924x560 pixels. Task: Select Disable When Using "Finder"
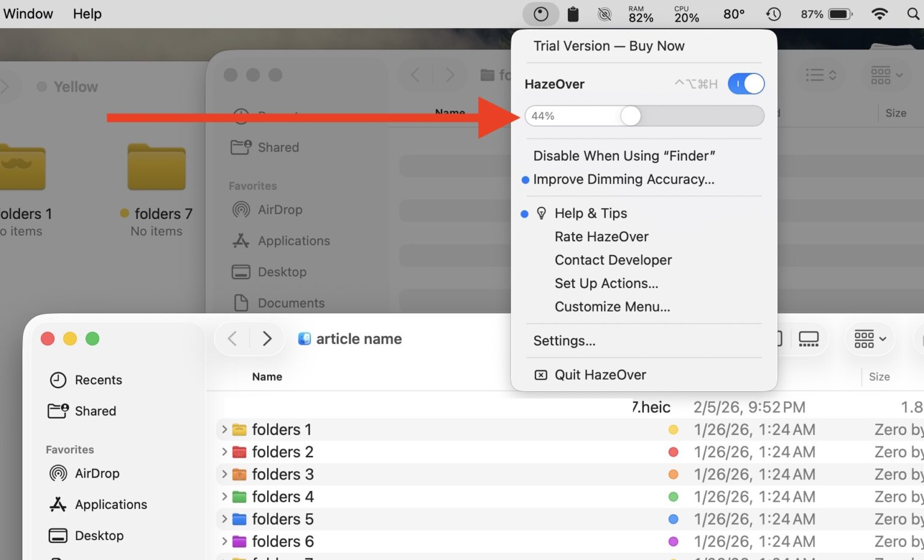coord(624,156)
